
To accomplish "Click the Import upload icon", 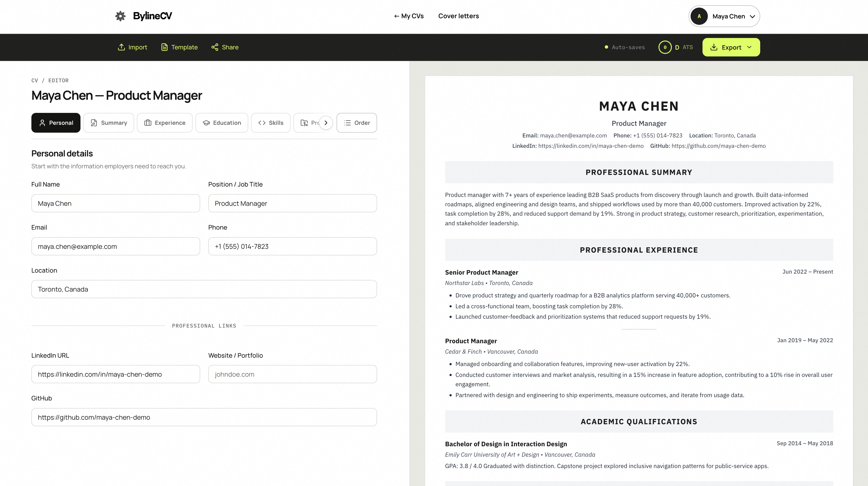I will [x=121, y=47].
